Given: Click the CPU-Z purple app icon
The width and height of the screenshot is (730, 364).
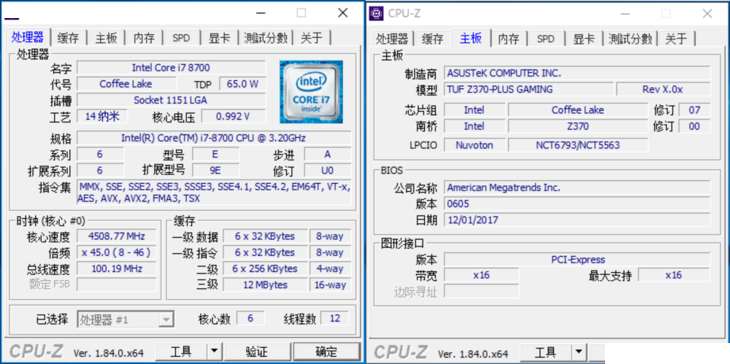Looking at the screenshot, I should click(x=376, y=13).
